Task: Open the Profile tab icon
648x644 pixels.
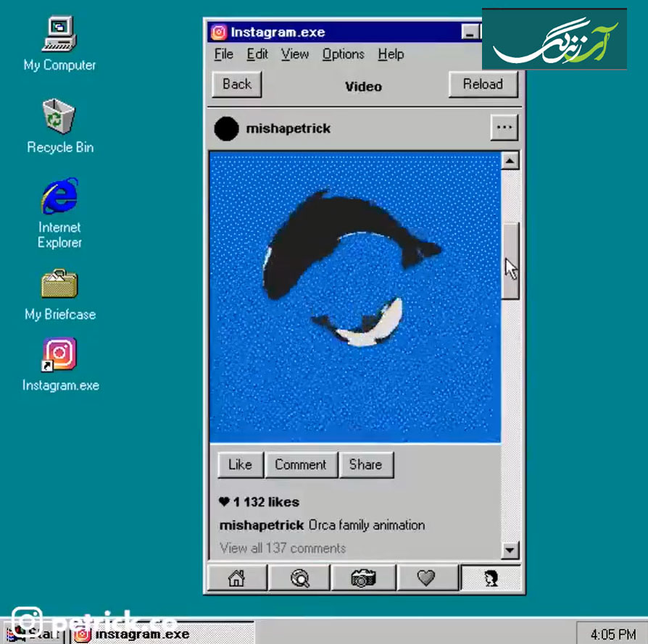Action: point(491,578)
